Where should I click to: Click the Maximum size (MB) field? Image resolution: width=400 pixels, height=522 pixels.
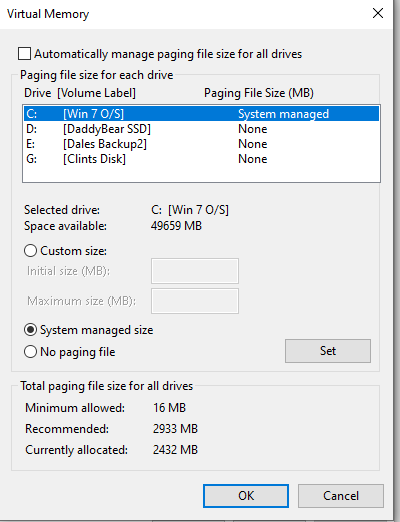195,301
